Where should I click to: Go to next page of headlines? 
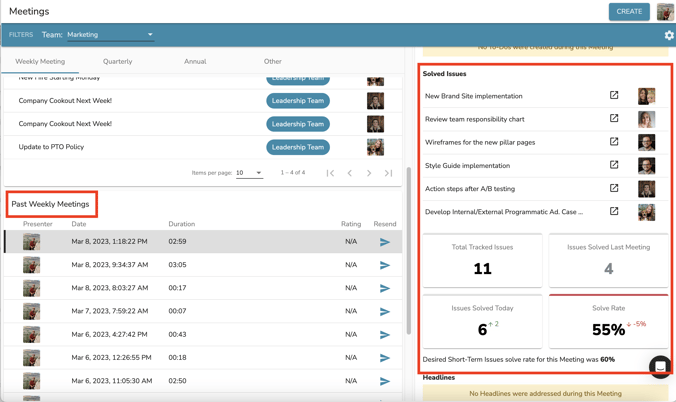click(369, 173)
